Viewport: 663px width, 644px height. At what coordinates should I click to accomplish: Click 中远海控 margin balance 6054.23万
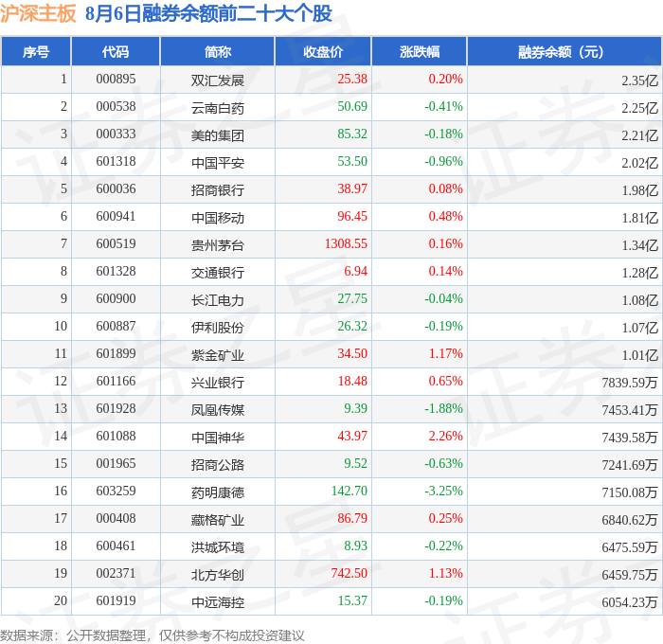pos(630,601)
